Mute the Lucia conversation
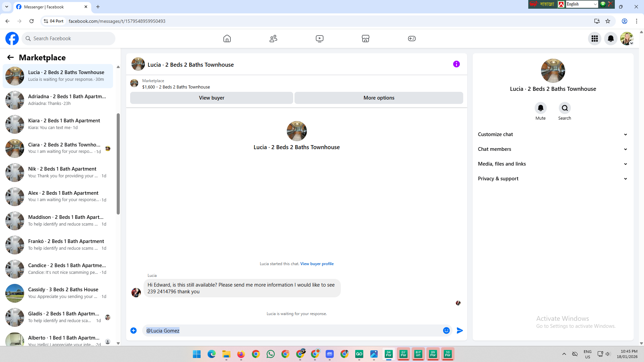This screenshot has width=644, height=362. (x=540, y=108)
